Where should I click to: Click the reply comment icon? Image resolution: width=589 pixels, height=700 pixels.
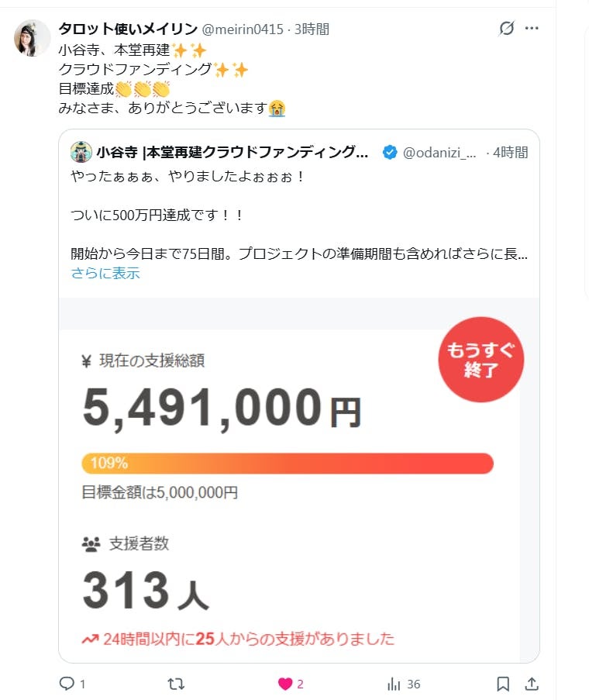pos(67,684)
